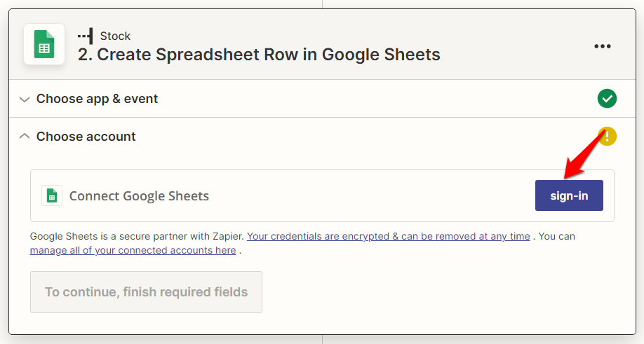Click the Connect Google Sheets label
This screenshot has height=344, width=644.
click(139, 196)
